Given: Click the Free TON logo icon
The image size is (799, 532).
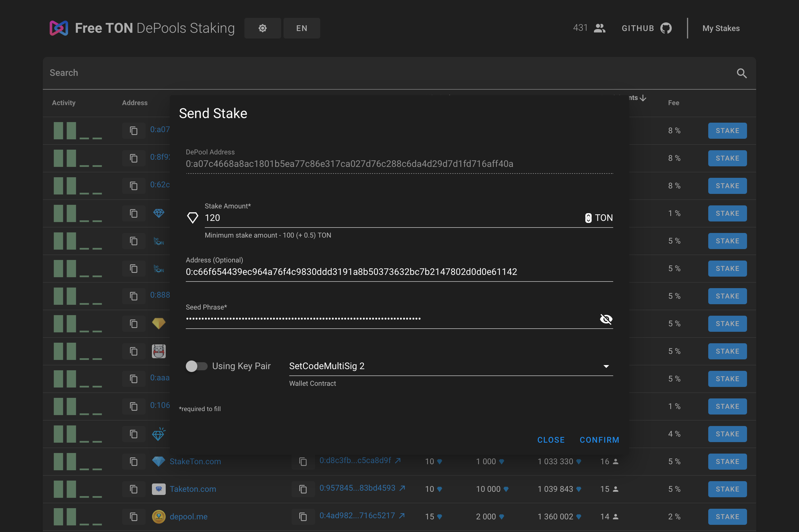Looking at the screenshot, I should [59, 28].
